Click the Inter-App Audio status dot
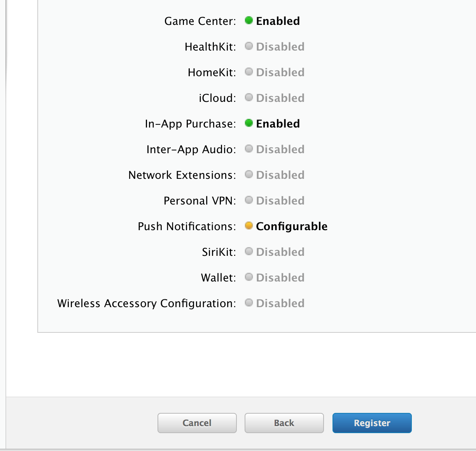The width and height of the screenshot is (476, 451). coord(249,149)
